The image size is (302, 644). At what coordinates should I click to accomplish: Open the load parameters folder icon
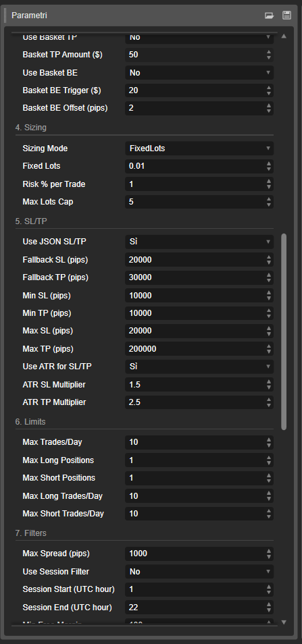pos(269,16)
